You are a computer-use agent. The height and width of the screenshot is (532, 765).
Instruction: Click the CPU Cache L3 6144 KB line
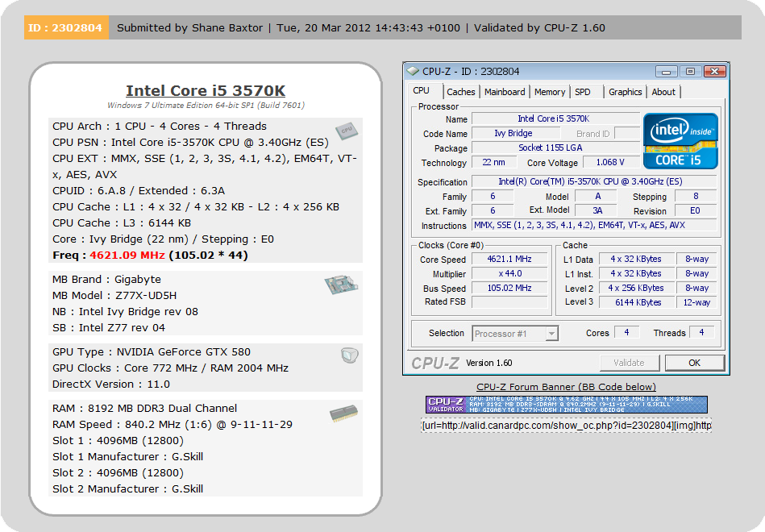coord(122,223)
